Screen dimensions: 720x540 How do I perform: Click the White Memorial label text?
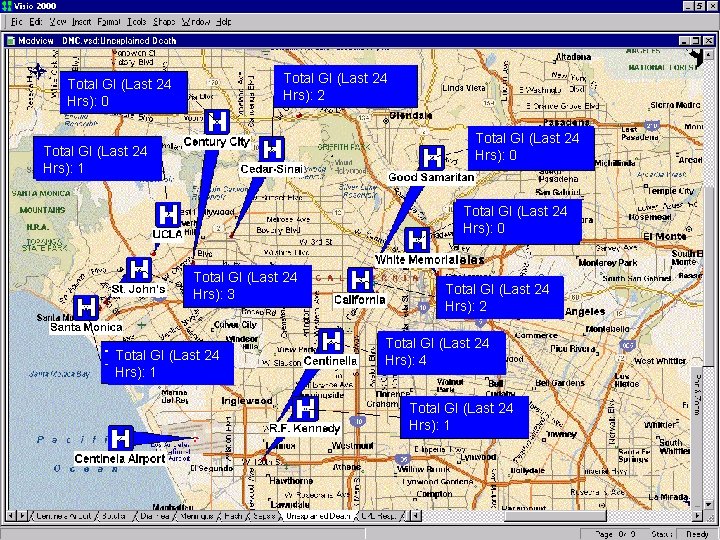pyautogui.click(x=417, y=259)
